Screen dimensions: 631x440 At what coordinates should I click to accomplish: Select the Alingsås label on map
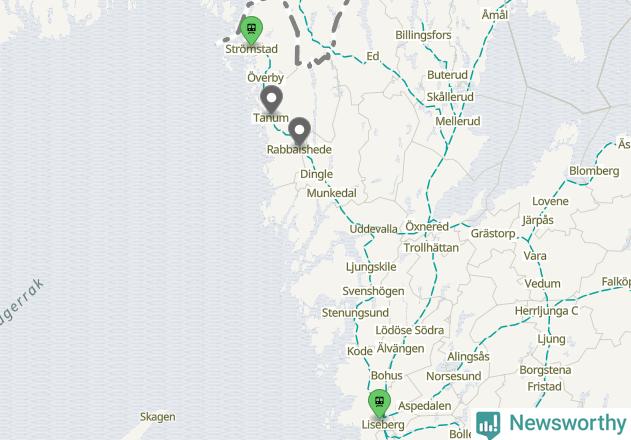(468, 357)
